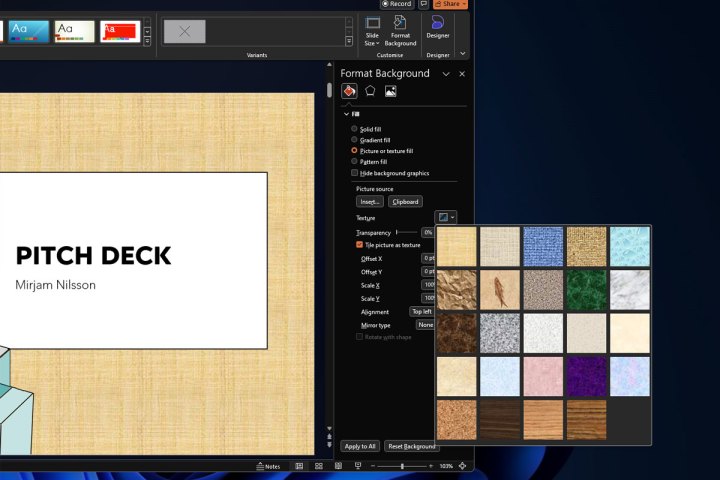Select the Solid fill radio option
The height and width of the screenshot is (480, 720).
point(354,129)
